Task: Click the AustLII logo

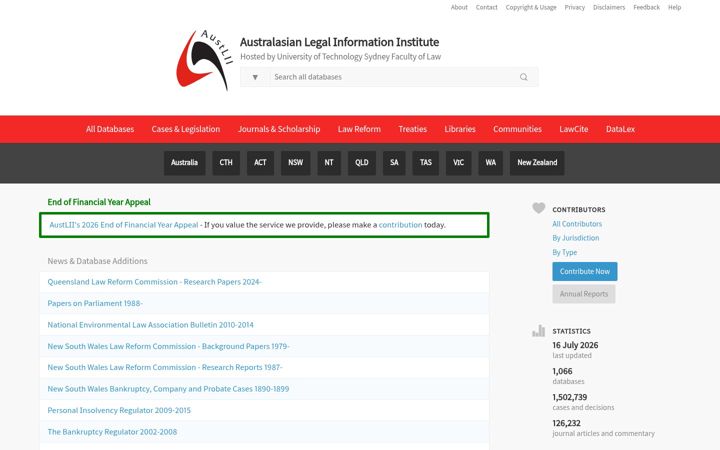Action: [x=205, y=60]
